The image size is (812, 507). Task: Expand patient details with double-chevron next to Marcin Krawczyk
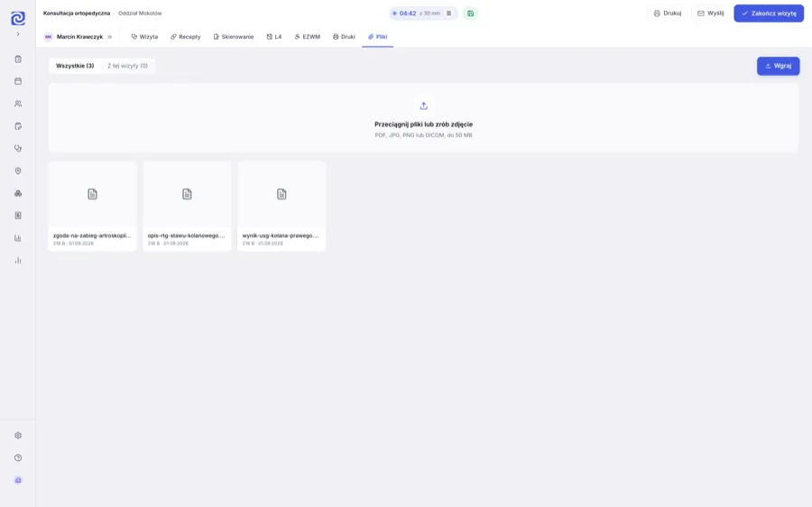[110, 37]
